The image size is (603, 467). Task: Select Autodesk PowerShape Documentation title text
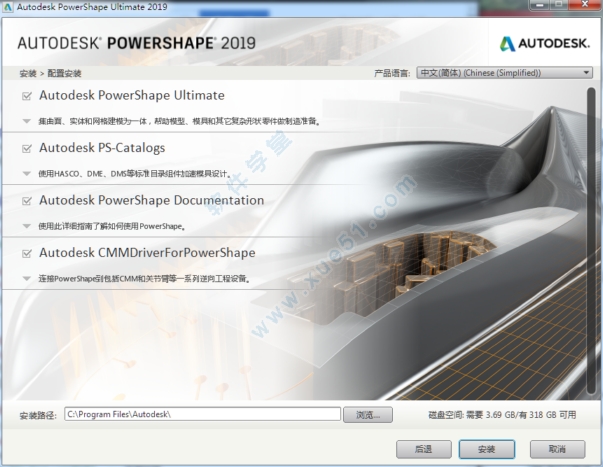tap(152, 200)
